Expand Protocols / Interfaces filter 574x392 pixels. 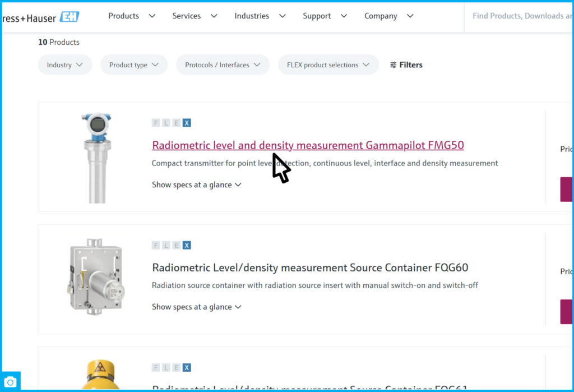(x=223, y=65)
